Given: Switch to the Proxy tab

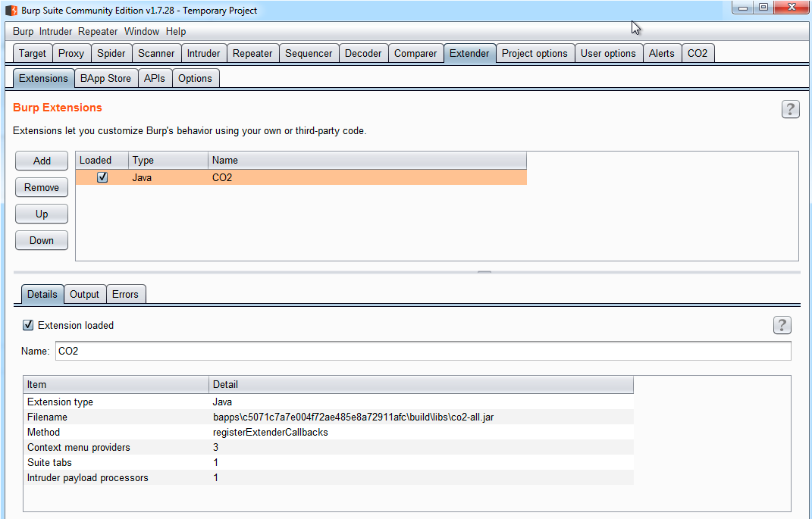Looking at the screenshot, I should 71,53.
